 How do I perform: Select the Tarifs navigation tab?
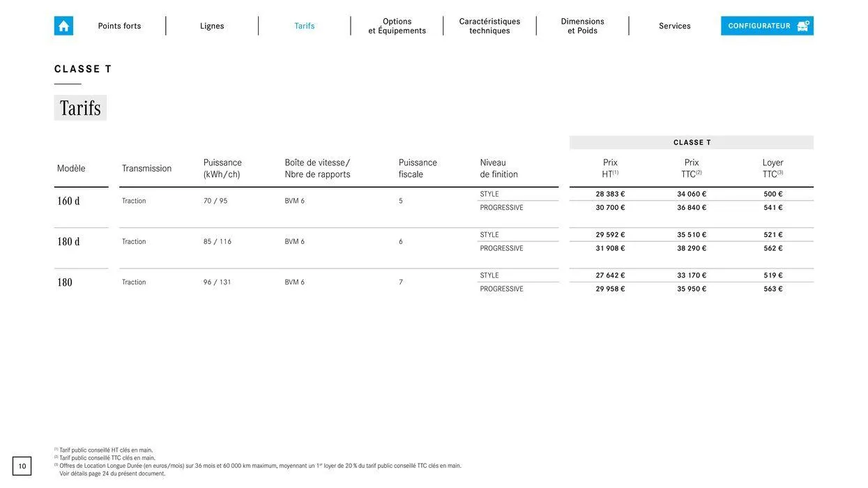(x=305, y=26)
